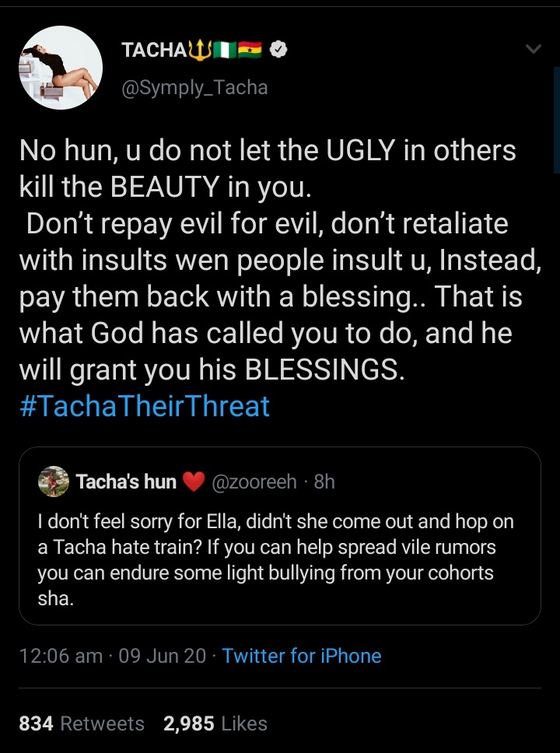Open the Twitter for iPhone source link
Screen dimensions: 560x753
tap(302, 656)
